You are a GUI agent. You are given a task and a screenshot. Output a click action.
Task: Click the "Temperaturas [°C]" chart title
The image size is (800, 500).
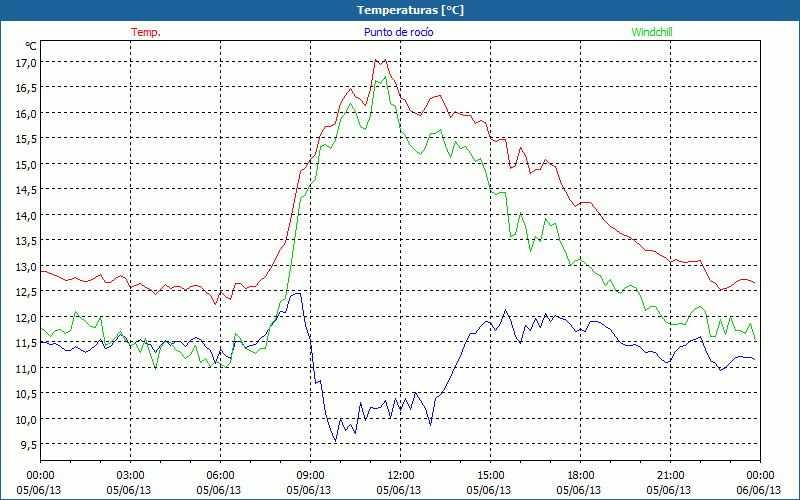click(410, 10)
